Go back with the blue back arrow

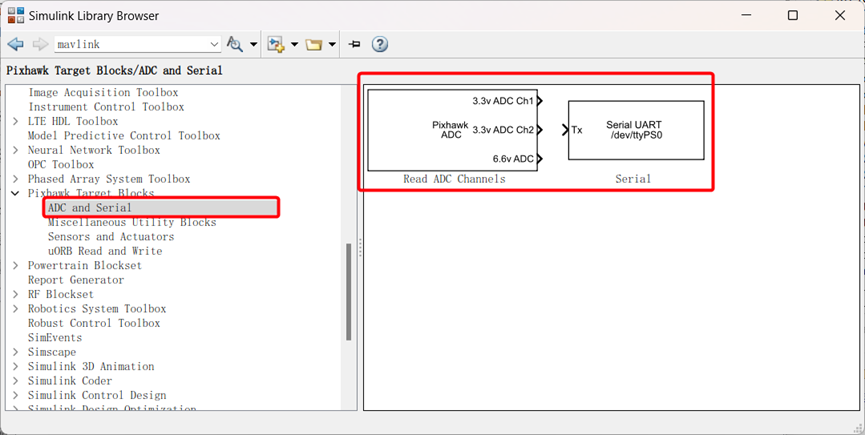point(15,44)
